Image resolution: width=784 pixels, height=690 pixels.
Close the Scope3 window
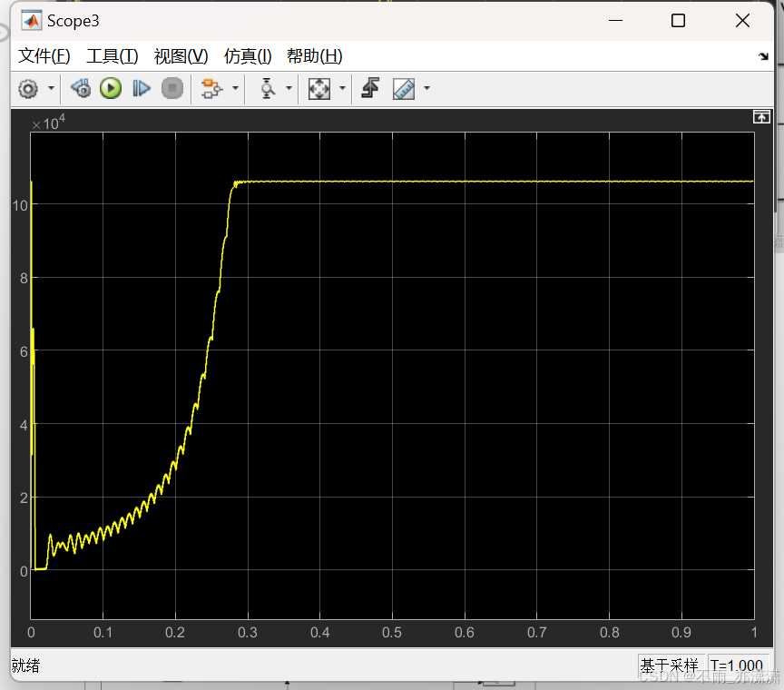tap(742, 21)
